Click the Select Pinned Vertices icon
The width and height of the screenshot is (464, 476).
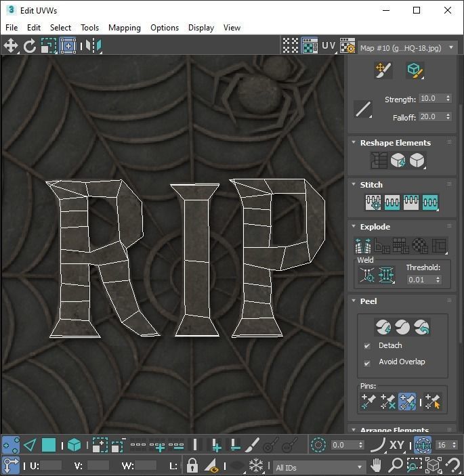432,402
